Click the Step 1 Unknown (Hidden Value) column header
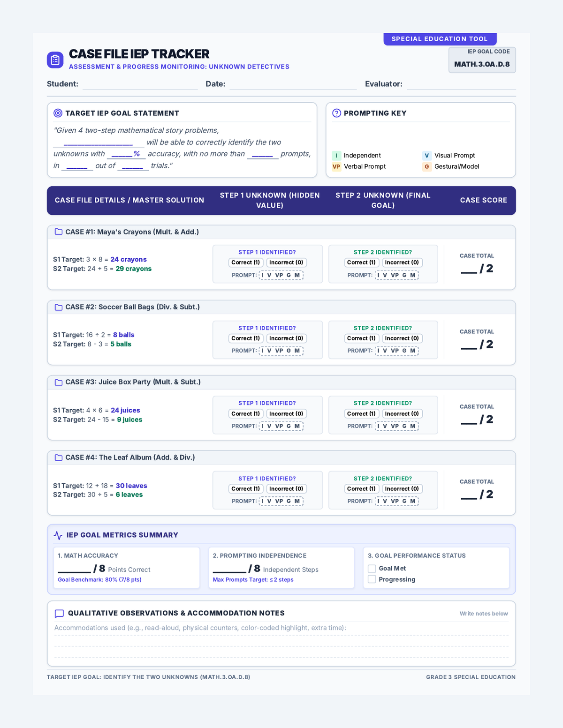563x728 pixels. pyautogui.click(x=270, y=200)
